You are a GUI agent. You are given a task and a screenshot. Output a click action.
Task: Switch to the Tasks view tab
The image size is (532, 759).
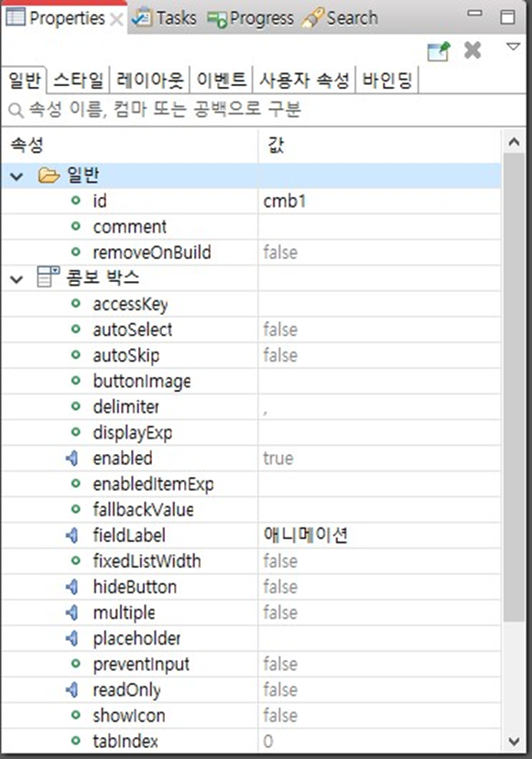(x=165, y=18)
